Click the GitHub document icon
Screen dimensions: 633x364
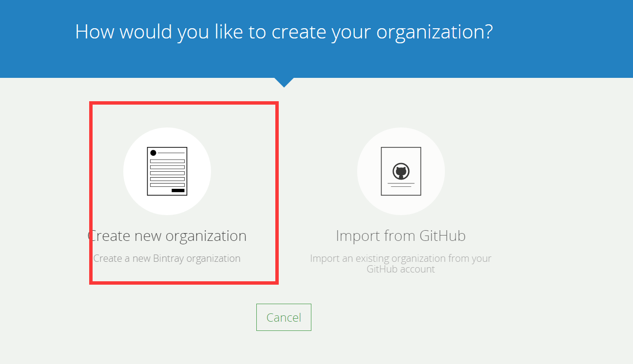(401, 171)
